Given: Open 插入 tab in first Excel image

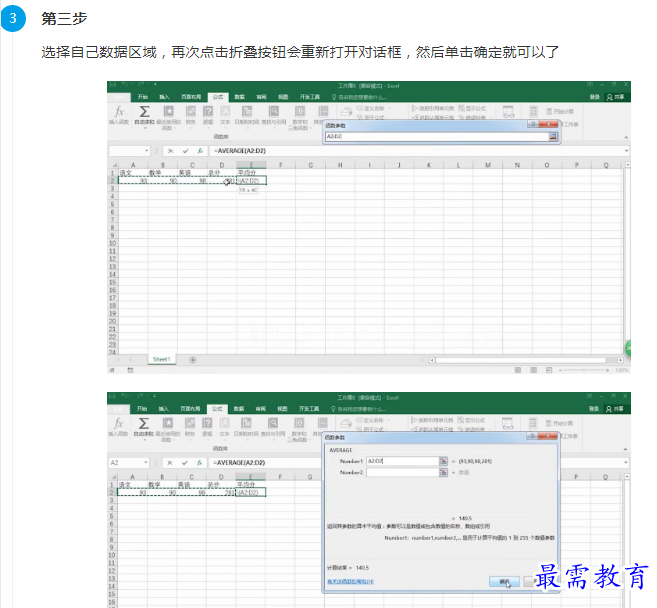Looking at the screenshot, I should point(164,97).
